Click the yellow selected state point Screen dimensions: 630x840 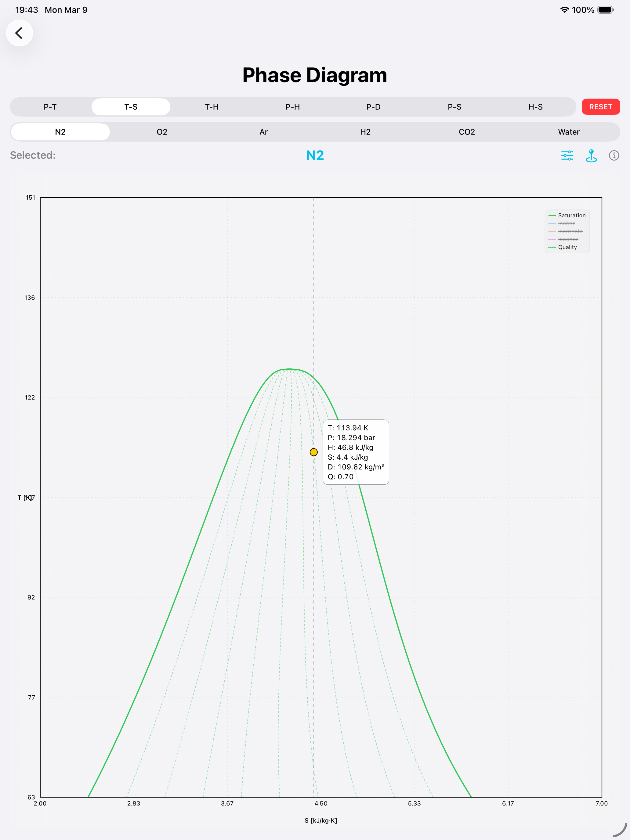(x=314, y=452)
